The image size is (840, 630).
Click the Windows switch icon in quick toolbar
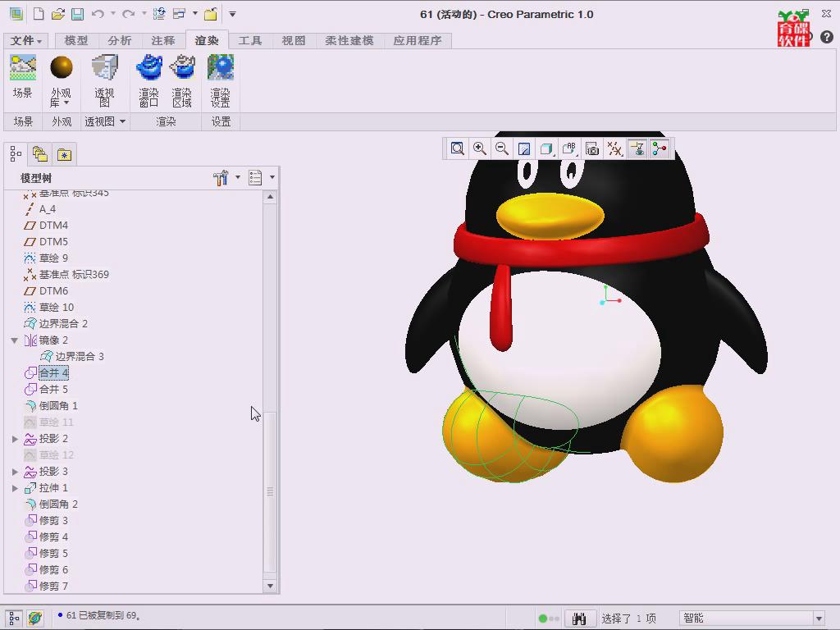179,14
